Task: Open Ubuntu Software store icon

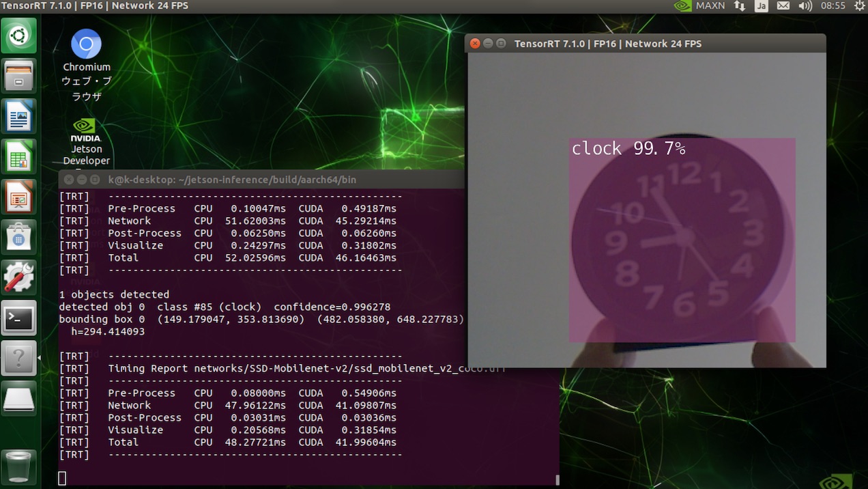Action: click(x=19, y=237)
